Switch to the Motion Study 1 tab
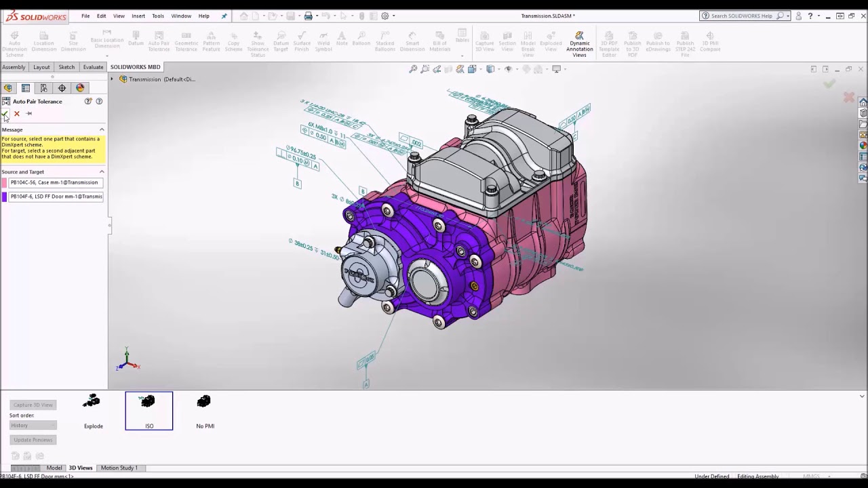This screenshot has width=868, height=488. [119, 468]
